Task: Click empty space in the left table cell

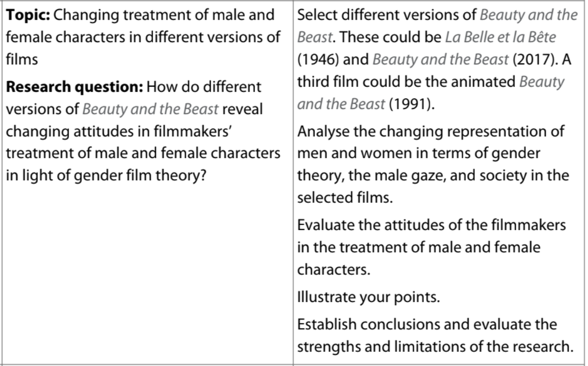Action: click(x=147, y=269)
